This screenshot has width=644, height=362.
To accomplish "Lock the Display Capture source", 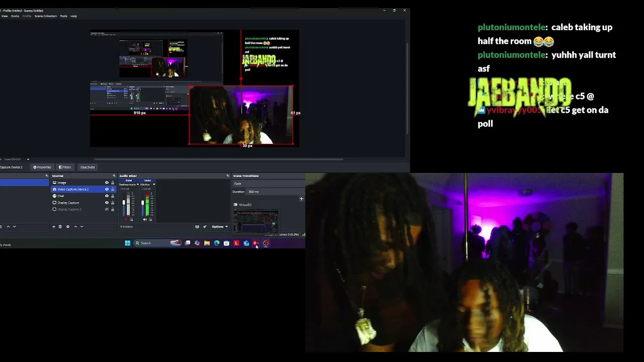I will tap(113, 203).
